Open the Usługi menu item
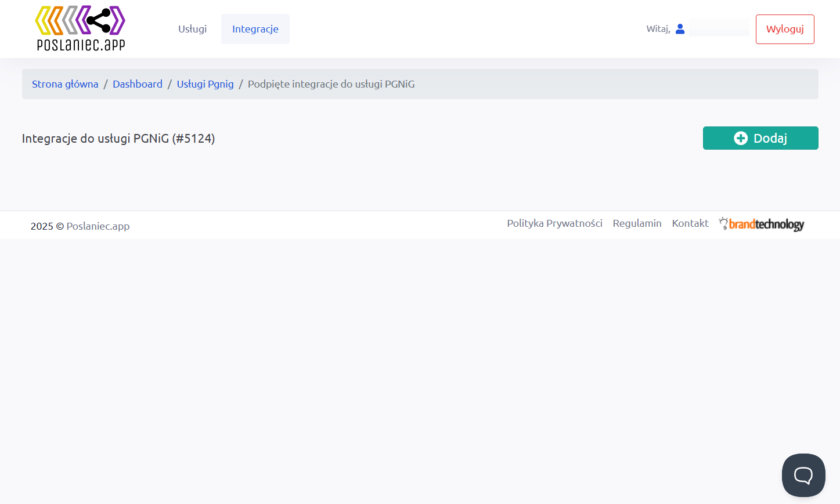Image resolution: width=840 pixels, height=504 pixels. point(192,29)
